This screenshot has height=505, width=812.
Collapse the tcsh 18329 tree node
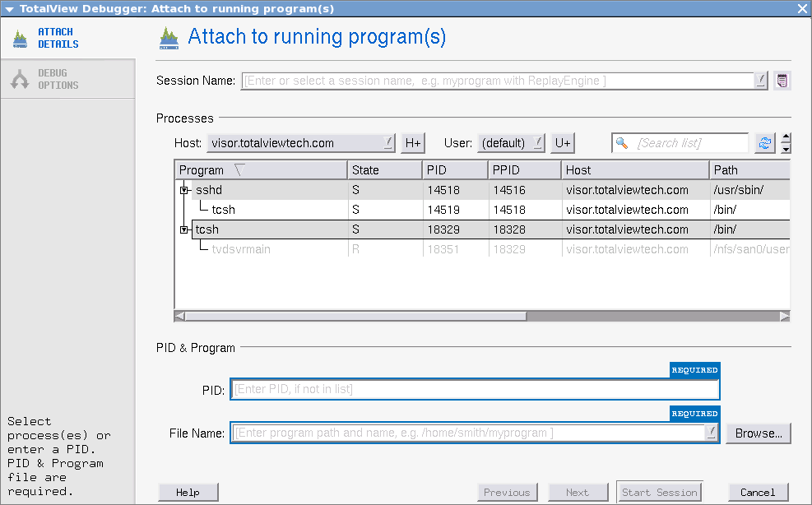(x=184, y=230)
